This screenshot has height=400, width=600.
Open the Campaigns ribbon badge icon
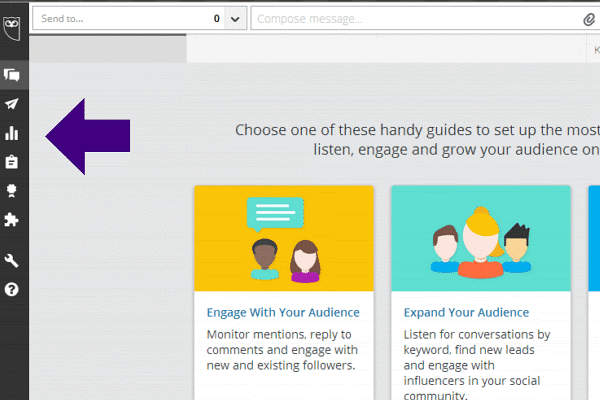(11, 191)
